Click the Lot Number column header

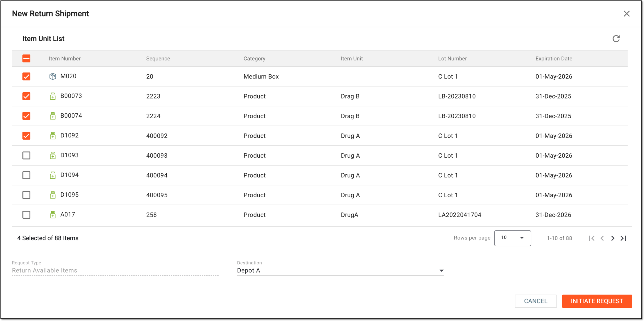tap(452, 59)
